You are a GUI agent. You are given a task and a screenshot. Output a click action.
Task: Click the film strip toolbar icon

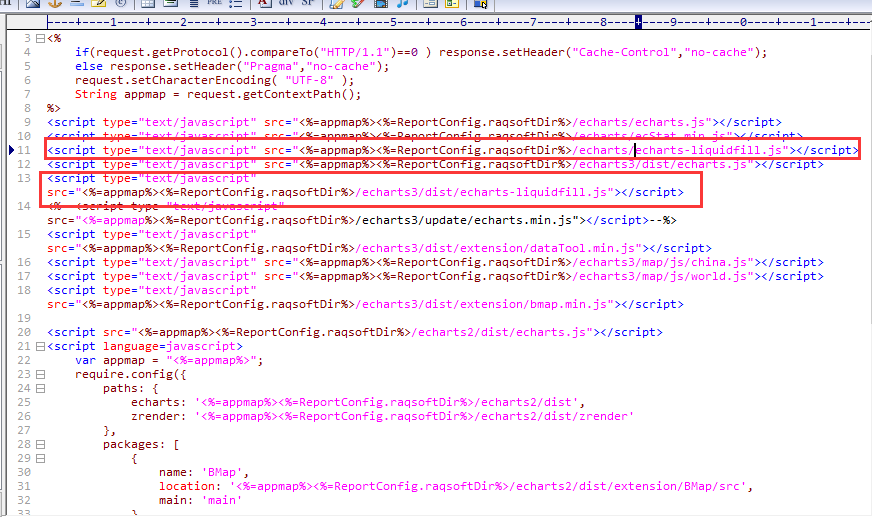click(381, 3)
